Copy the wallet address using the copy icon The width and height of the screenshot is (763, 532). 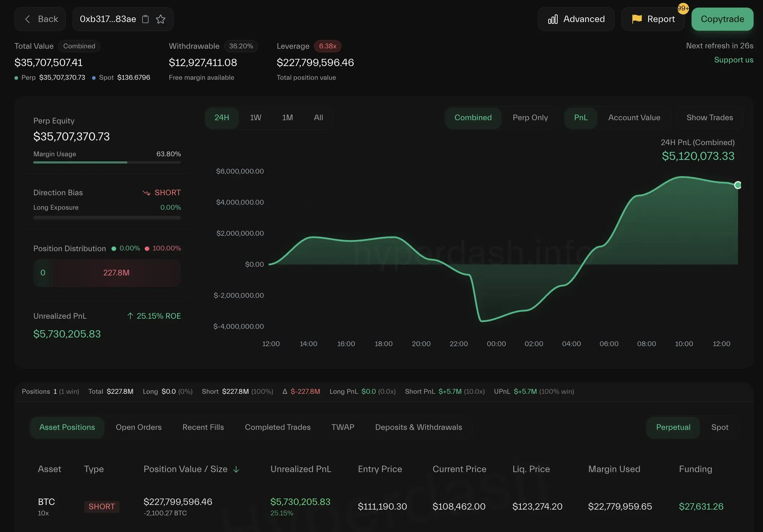click(146, 19)
